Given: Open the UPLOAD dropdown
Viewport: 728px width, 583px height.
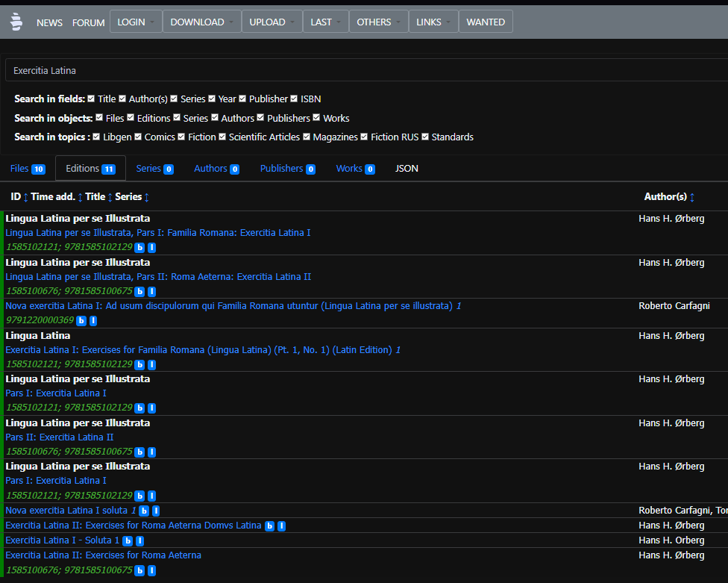Looking at the screenshot, I should 272,22.
